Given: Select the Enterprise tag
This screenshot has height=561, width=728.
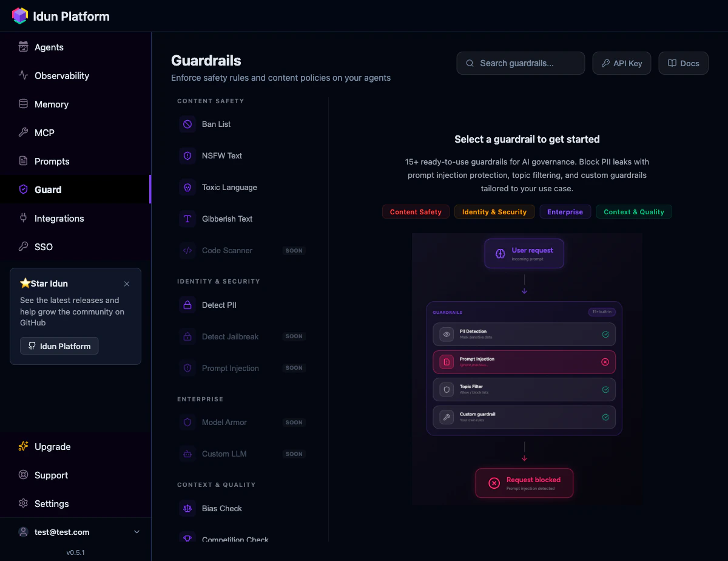Looking at the screenshot, I should pyautogui.click(x=565, y=212).
